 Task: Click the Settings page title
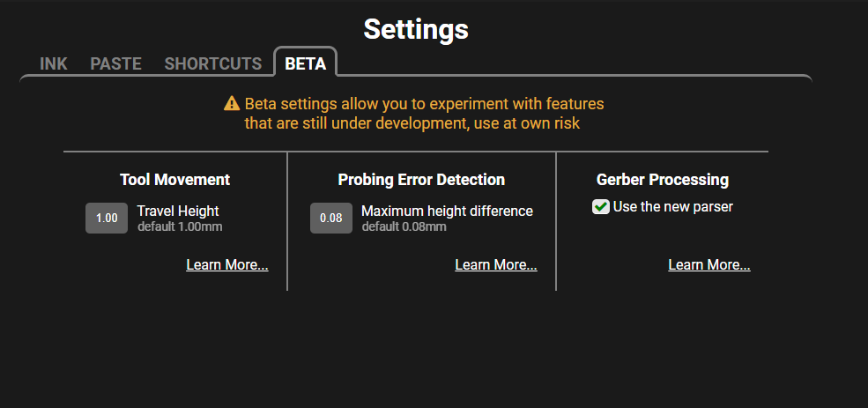(416, 29)
